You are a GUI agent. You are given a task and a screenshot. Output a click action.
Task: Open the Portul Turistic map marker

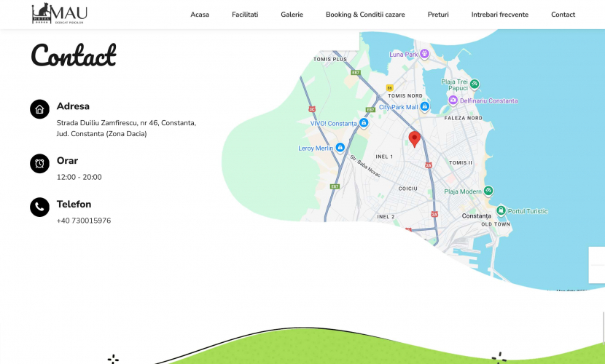pyautogui.click(x=501, y=210)
